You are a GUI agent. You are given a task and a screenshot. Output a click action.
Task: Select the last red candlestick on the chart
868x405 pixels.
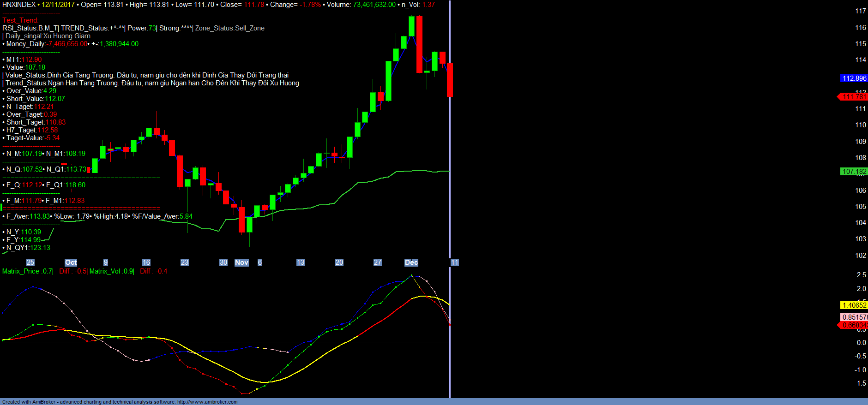pyautogui.click(x=450, y=80)
